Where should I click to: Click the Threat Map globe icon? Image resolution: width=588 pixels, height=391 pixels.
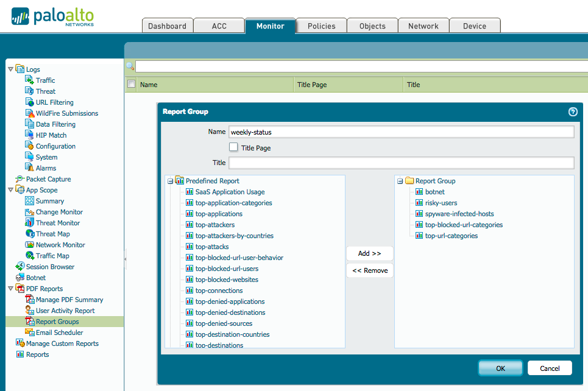pos(30,234)
